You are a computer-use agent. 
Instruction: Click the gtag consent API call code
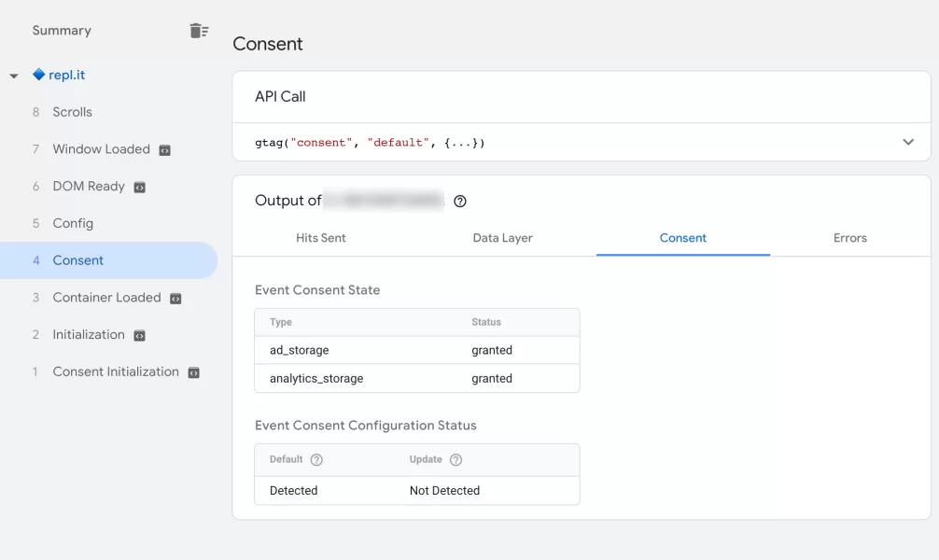click(370, 143)
